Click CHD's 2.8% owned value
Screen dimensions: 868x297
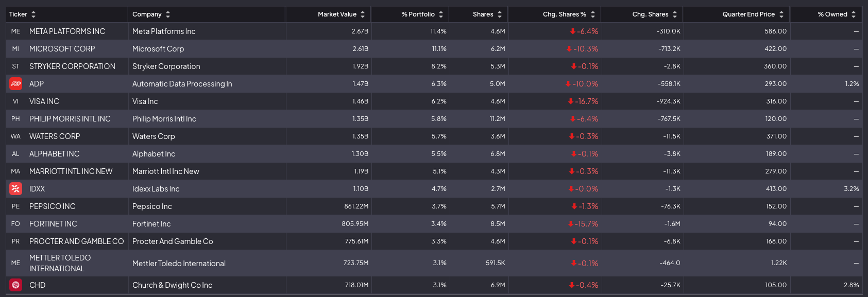coord(852,285)
